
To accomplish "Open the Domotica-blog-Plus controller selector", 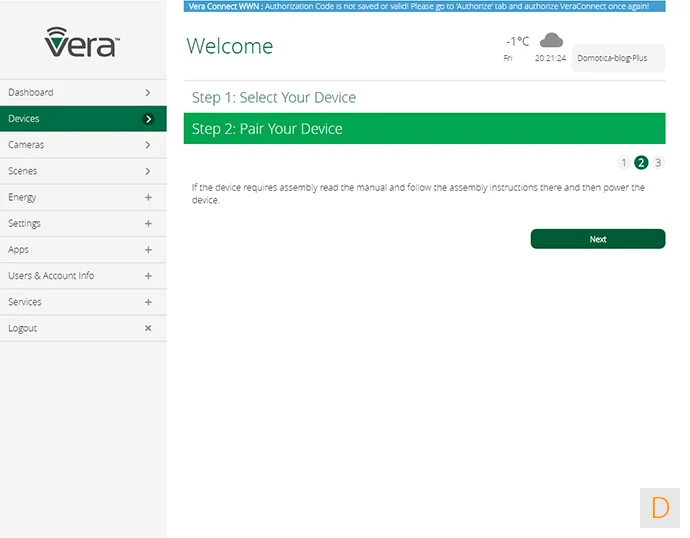I will pos(618,58).
